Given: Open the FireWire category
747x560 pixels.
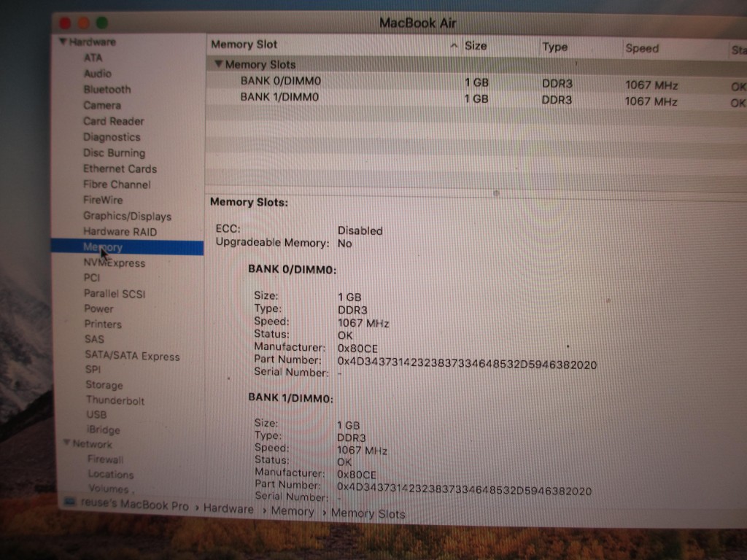Looking at the screenshot, I should (103, 200).
